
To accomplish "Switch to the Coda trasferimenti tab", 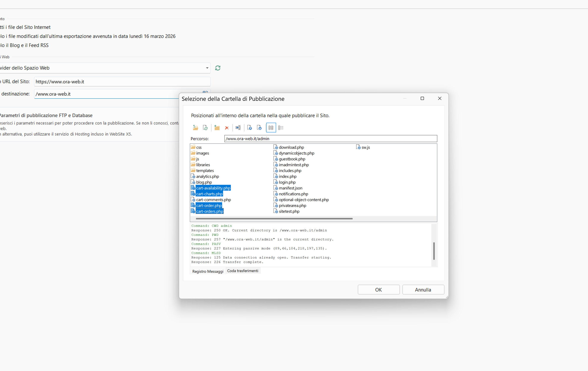I will click(242, 271).
